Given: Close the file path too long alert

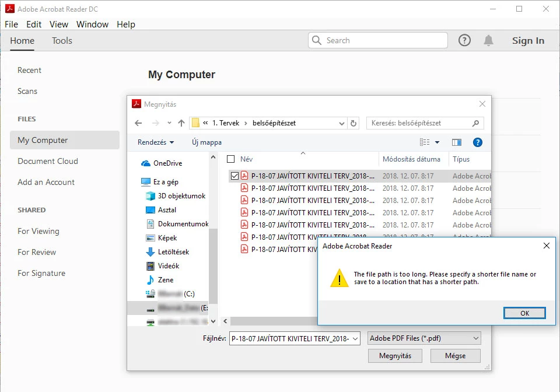Looking at the screenshot, I should 546,246.
